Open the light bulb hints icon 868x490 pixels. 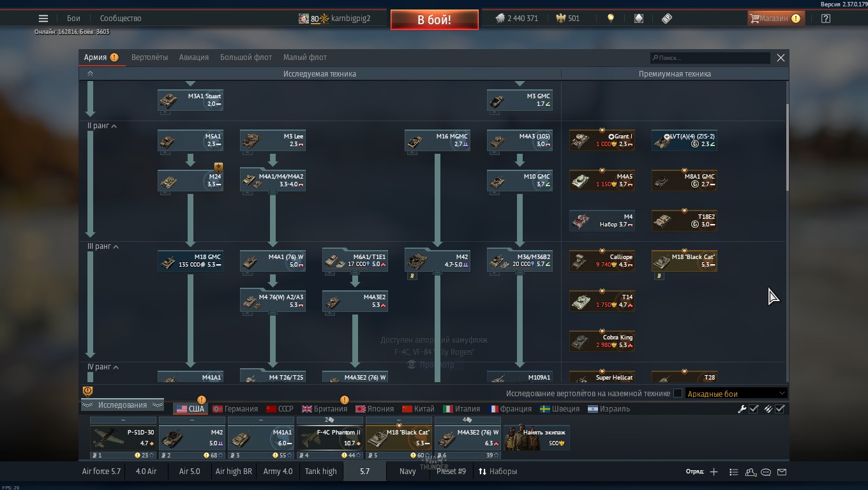pos(611,19)
